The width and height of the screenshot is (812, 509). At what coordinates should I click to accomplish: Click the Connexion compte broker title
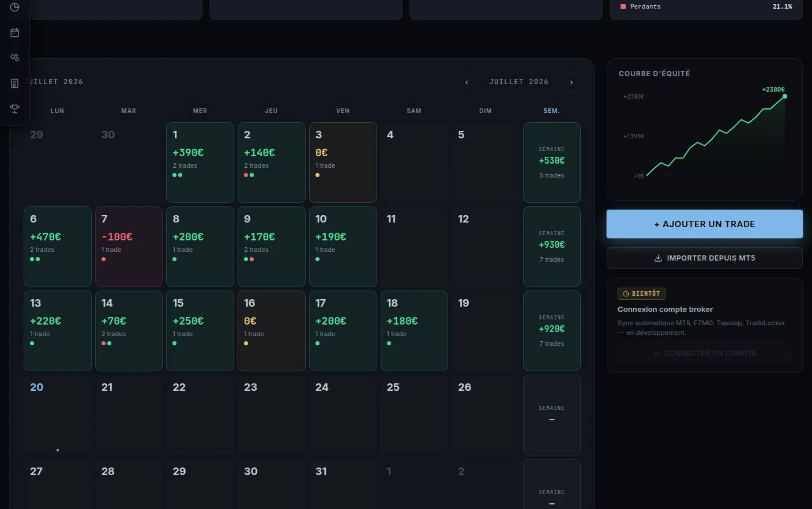click(x=665, y=310)
